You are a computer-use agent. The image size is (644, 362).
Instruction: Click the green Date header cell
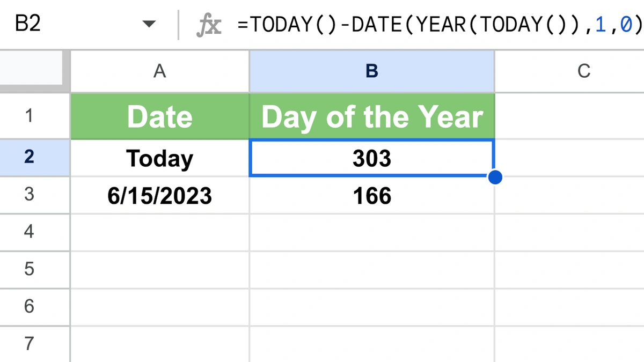click(x=159, y=116)
